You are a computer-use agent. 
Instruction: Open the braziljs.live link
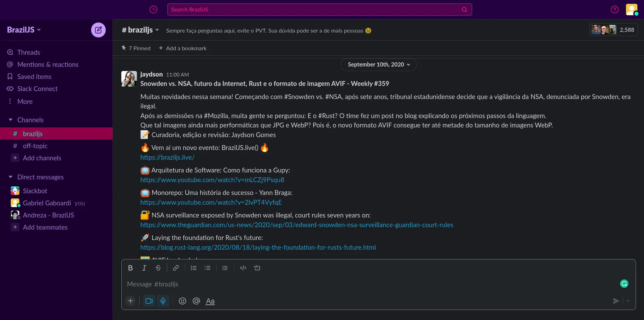pos(167,157)
